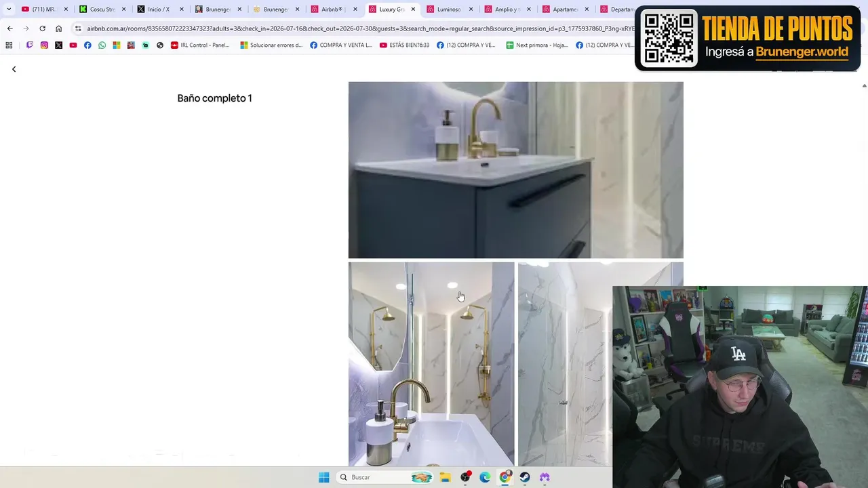Click the page scrollbar up arrow
This screenshot has height=488, width=868.
click(x=864, y=86)
